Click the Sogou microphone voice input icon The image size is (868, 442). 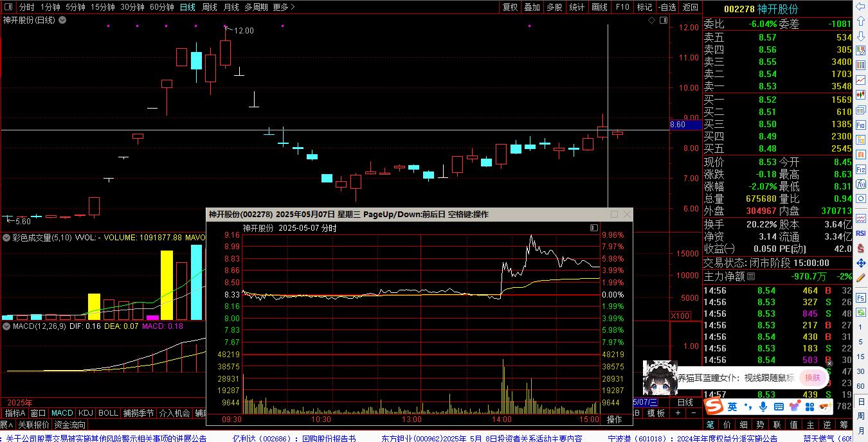pyautogui.click(x=763, y=407)
